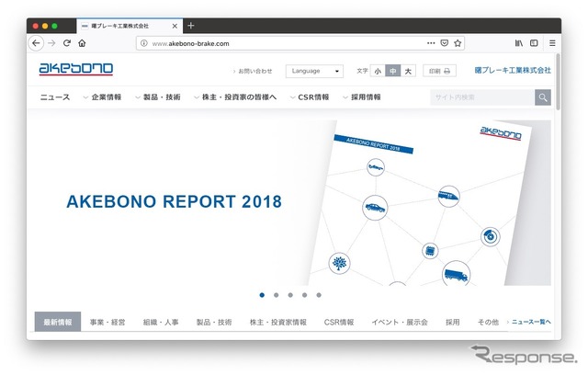
Task: Expand the CSR情報 navigation menu
Action: pyautogui.click(x=310, y=97)
